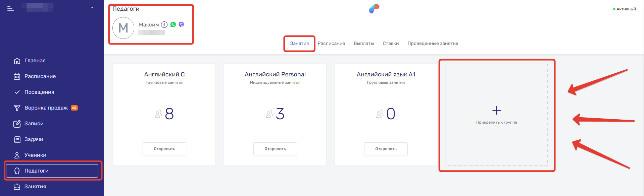Switch to the Выплаты tab
This screenshot has height=196, width=644.
click(364, 44)
